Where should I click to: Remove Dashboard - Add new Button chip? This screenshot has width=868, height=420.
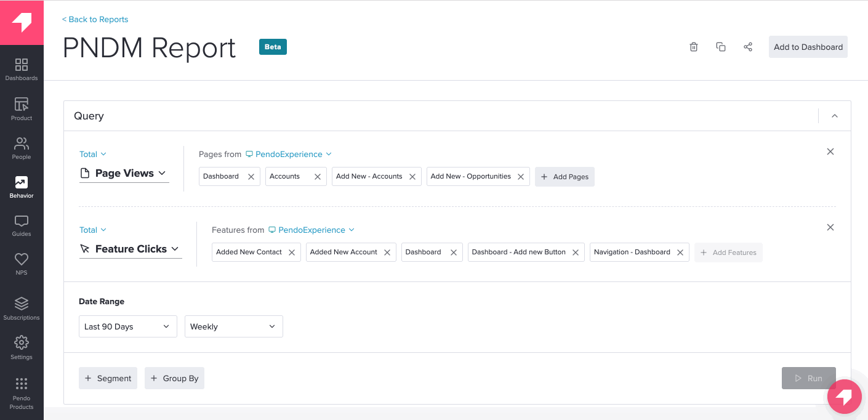[576, 252]
